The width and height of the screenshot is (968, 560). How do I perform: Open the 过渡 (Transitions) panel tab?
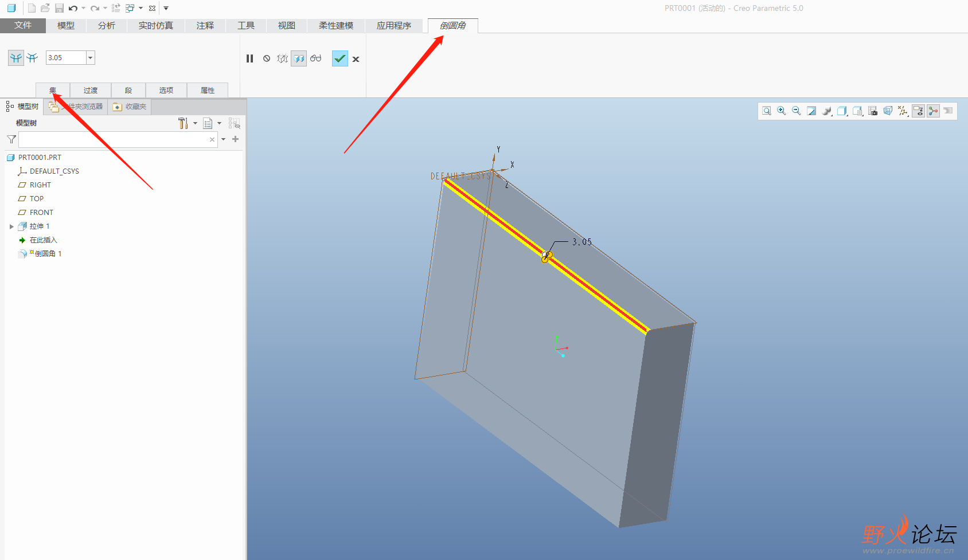[x=91, y=90]
